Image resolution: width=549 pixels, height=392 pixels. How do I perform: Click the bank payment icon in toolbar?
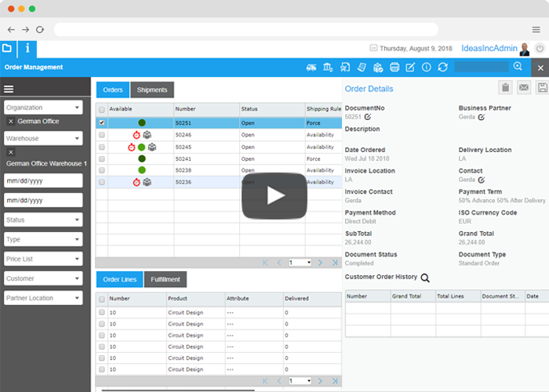(328, 67)
